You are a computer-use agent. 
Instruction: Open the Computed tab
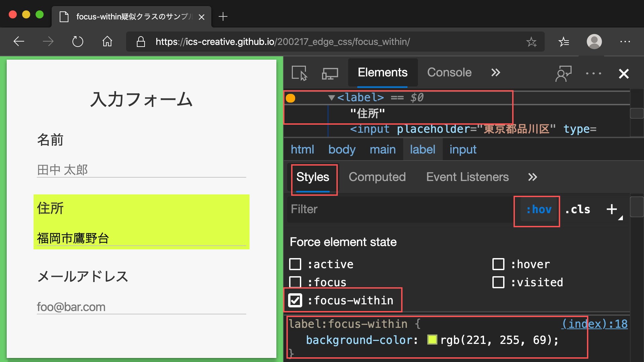(377, 177)
